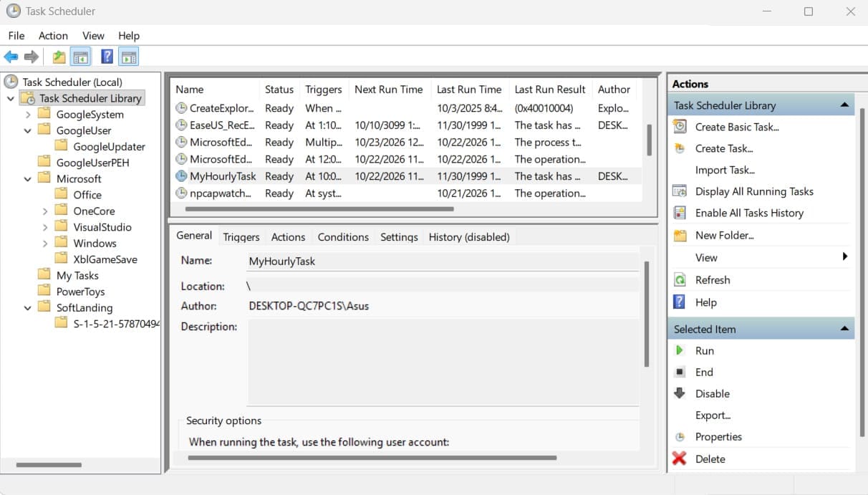This screenshot has height=495, width=868.
Task: Expand the GoogleSystem folder chevron
Action: pyautogui.click(x=28, y=115)
